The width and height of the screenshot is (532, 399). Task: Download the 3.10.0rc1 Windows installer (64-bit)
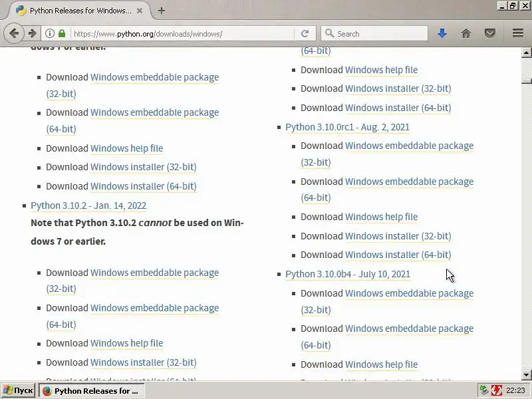pos(398,255)
